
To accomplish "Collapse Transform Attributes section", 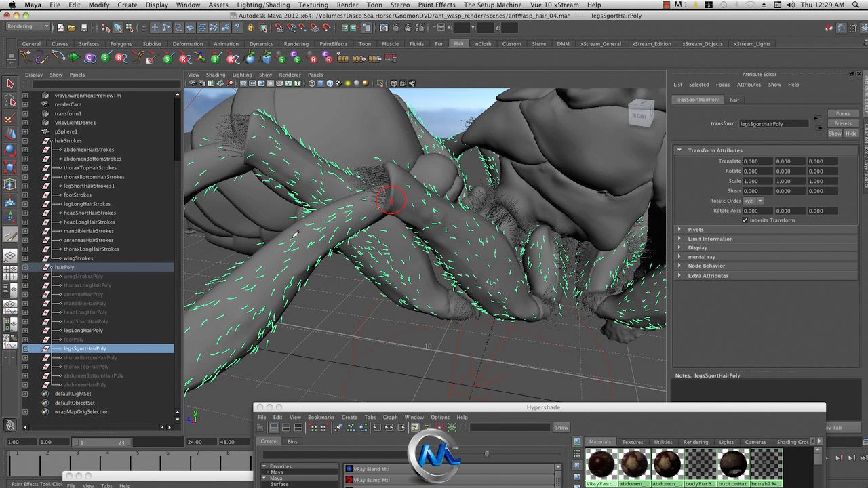I will pos(679,150).
